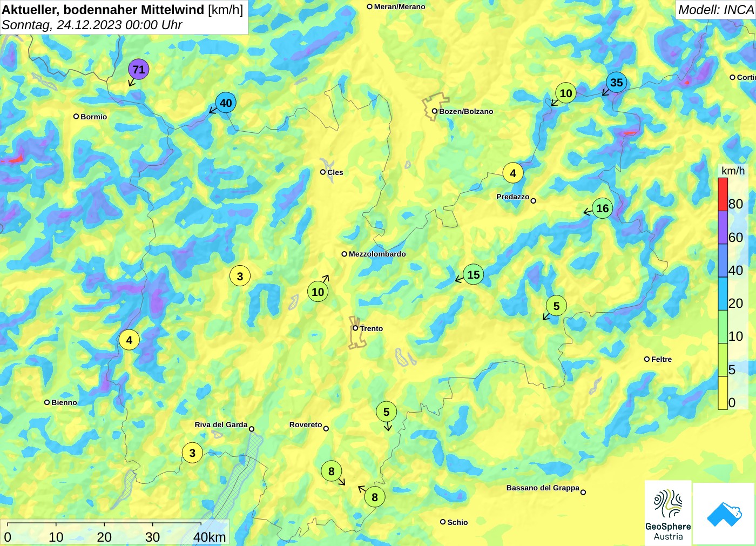Click the Meran/Merano label
Image resolution: width=756 pixels, height=546 pixels.
pos(400,6)
